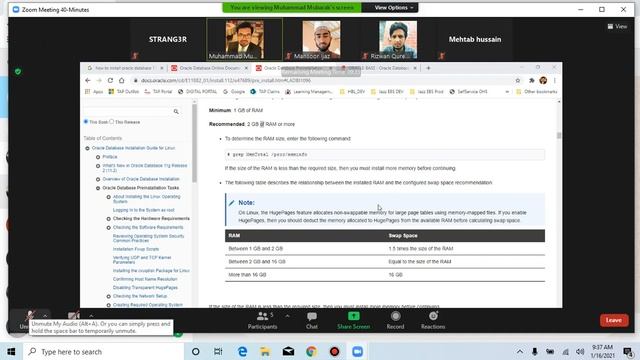Expand the caret next to Participants
The image size is (640, 360).
click(x=287, y=316)
